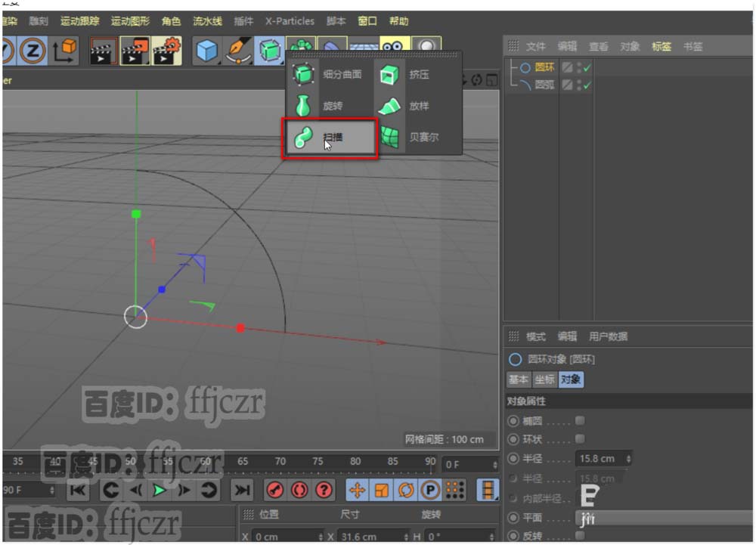Toggle parameter P keyframe icon

pyautogui.click(x=430, y=491)
